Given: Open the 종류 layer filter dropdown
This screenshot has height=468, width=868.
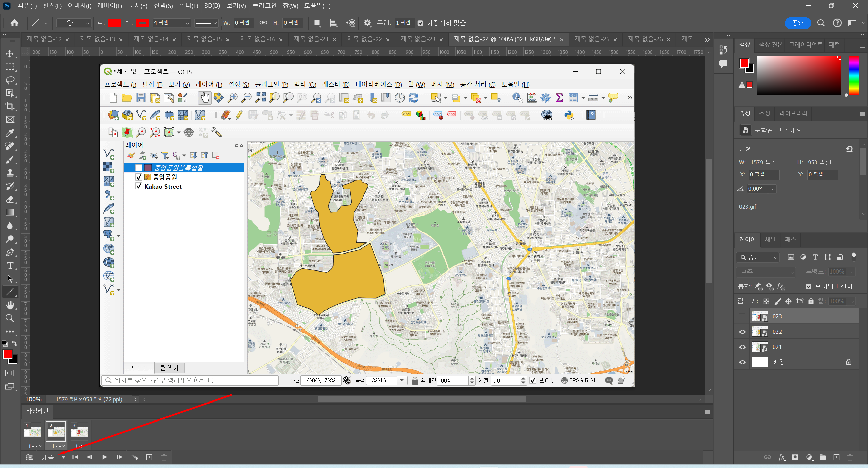Looking at the screenshot, I should pos(758,257).
